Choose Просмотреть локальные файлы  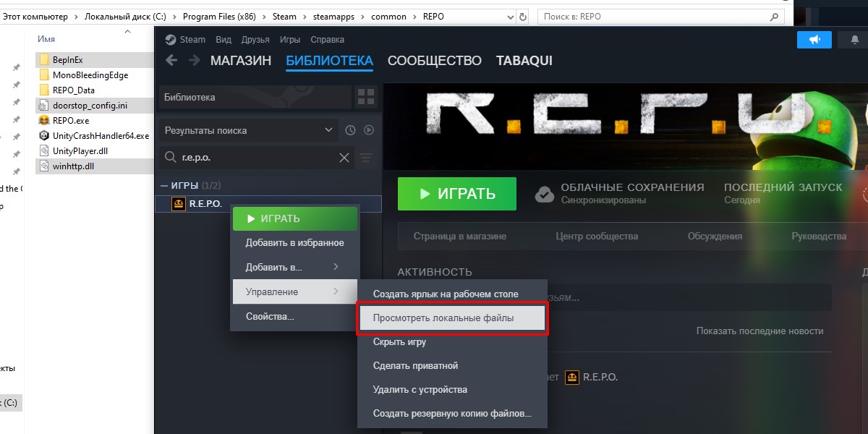pos(452,318)
